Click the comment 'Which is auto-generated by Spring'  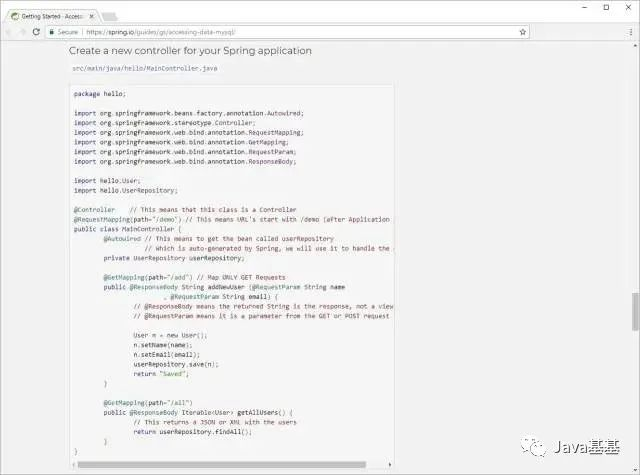tap(267, 248)
